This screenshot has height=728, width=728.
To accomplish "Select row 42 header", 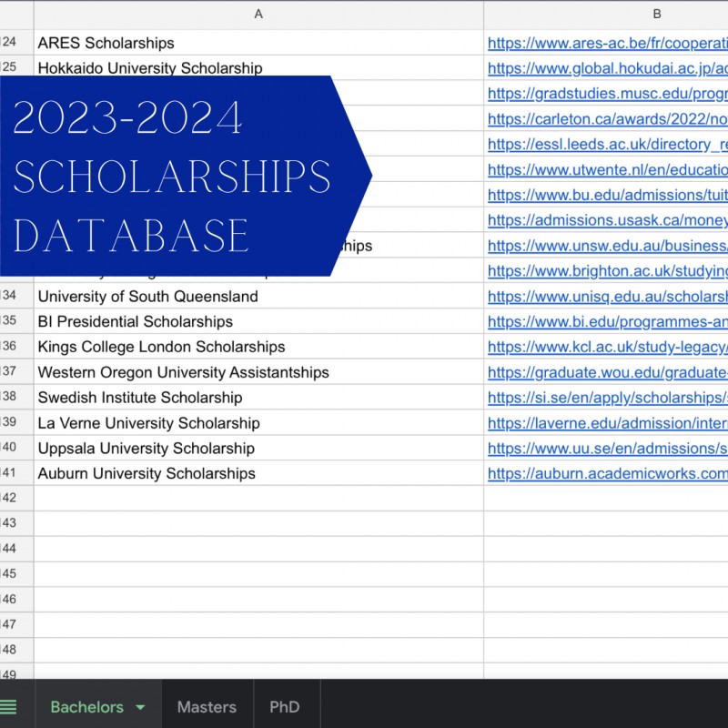I will click(17, 498).
